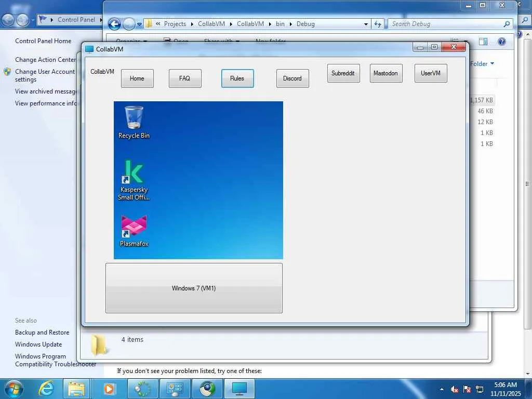Select the 12 KB file size cell
Viewport: 532px width, 399px height.
click(485, 122)
